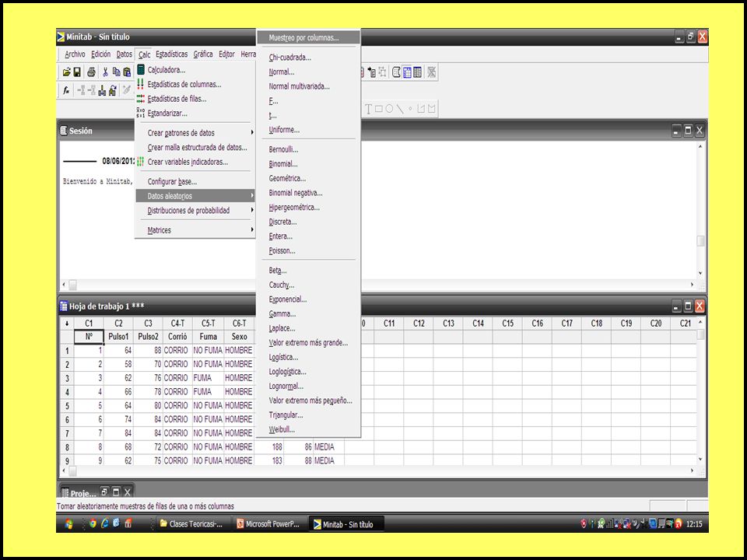Click the Open project folder icon

point(67,72)
